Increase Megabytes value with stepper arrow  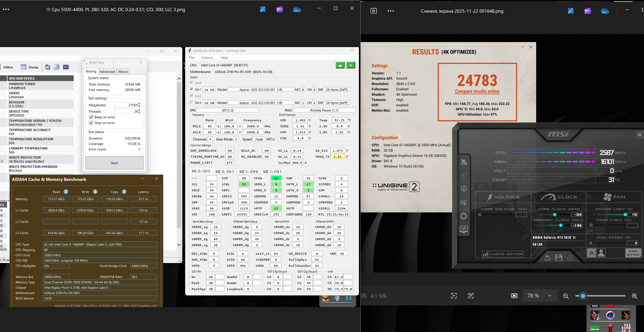coord(139,104)
